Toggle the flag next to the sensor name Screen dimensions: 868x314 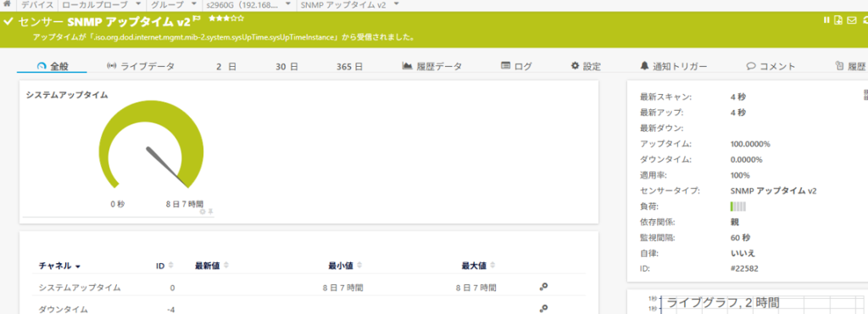197,19
